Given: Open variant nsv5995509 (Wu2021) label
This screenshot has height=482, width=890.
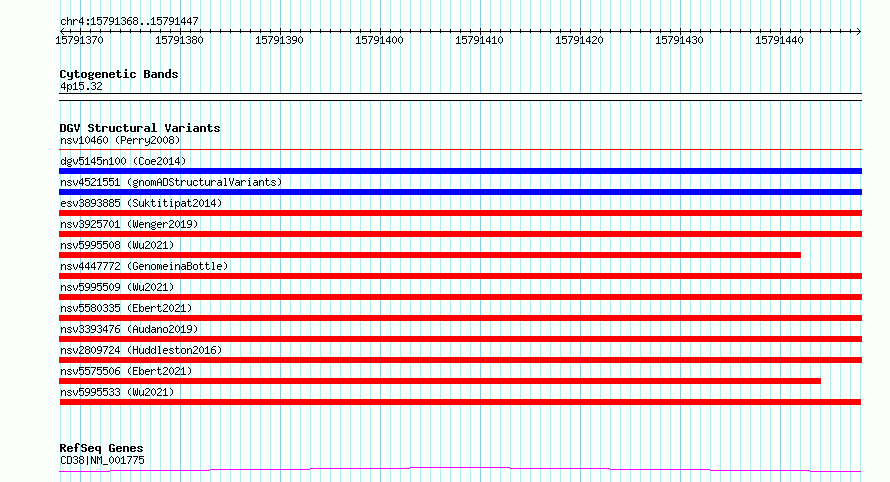Looking at the screenshot, I should 117,287.
